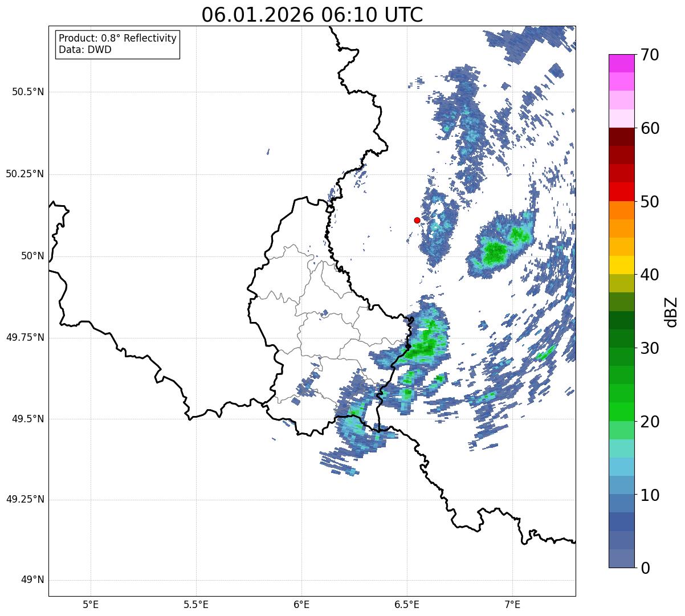Click the latitude label "49.25°N"
The image size is (685, 616).
click(x=25, y=499)
